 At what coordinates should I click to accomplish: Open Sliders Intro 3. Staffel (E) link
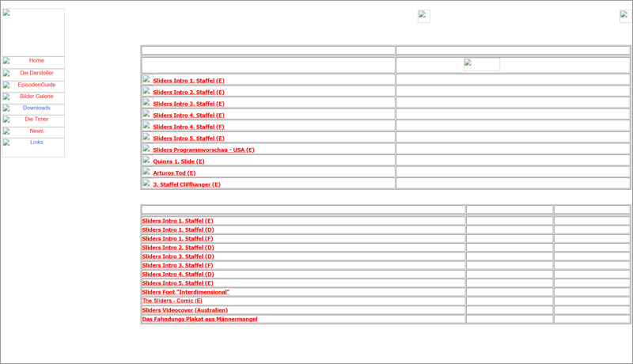188,104
